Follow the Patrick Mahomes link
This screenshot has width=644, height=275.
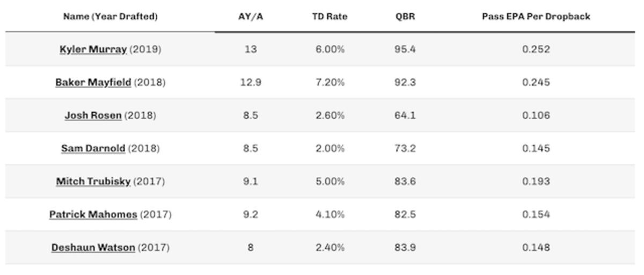(93, 215)
